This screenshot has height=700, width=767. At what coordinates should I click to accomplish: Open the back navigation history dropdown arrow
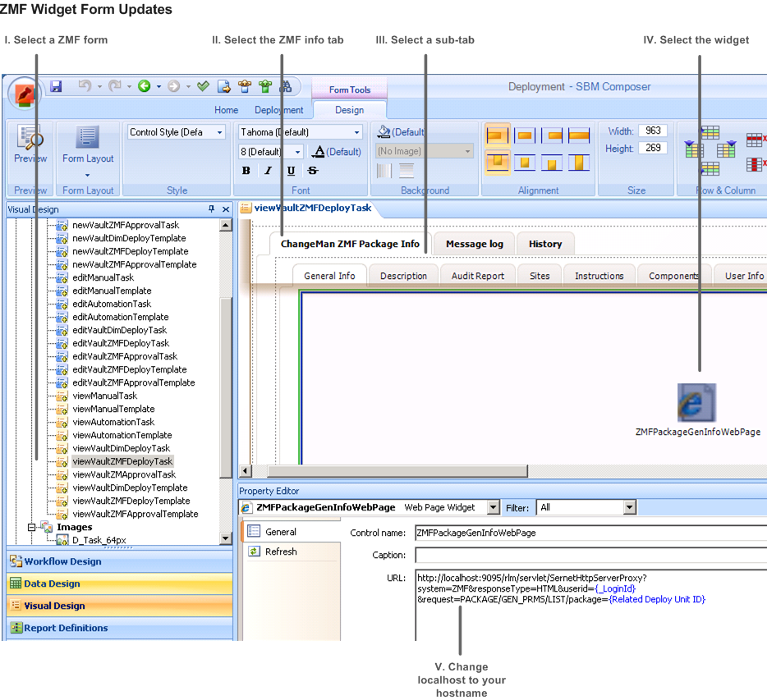point(158,86)
